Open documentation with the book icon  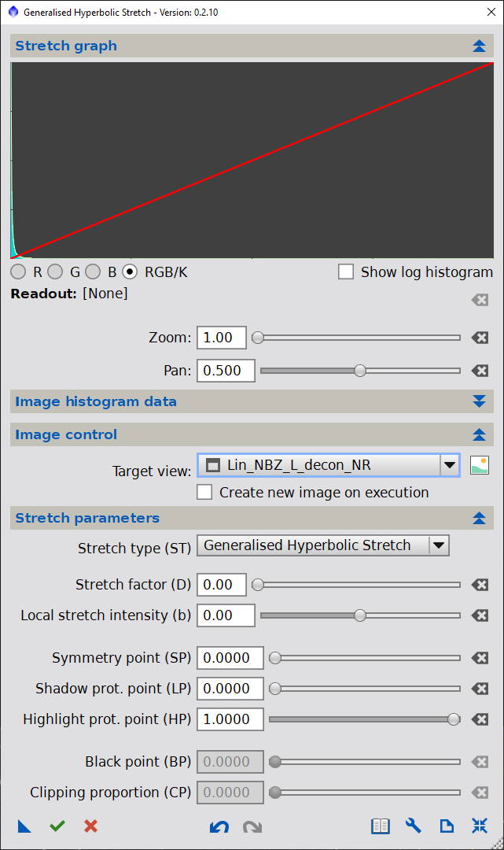381,826
